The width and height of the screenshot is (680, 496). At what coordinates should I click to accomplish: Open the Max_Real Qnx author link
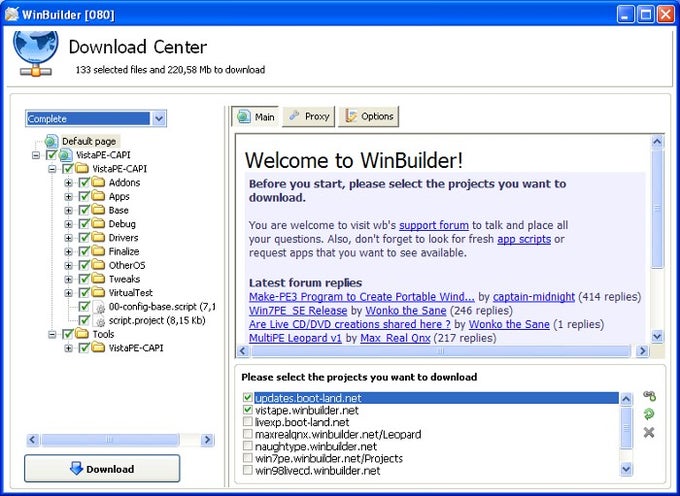pos(395,338)
